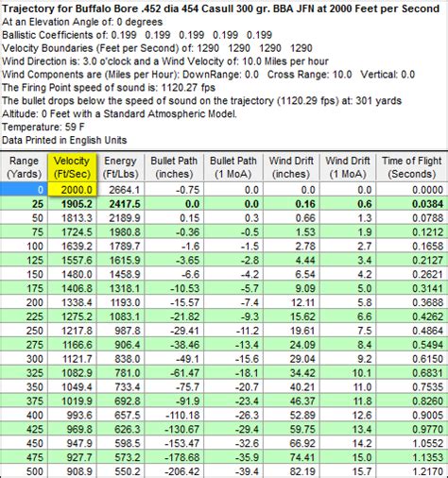Click the Time of Flight (Seconds) header
The image size is (448, 478).
click(x=412, y=167)
